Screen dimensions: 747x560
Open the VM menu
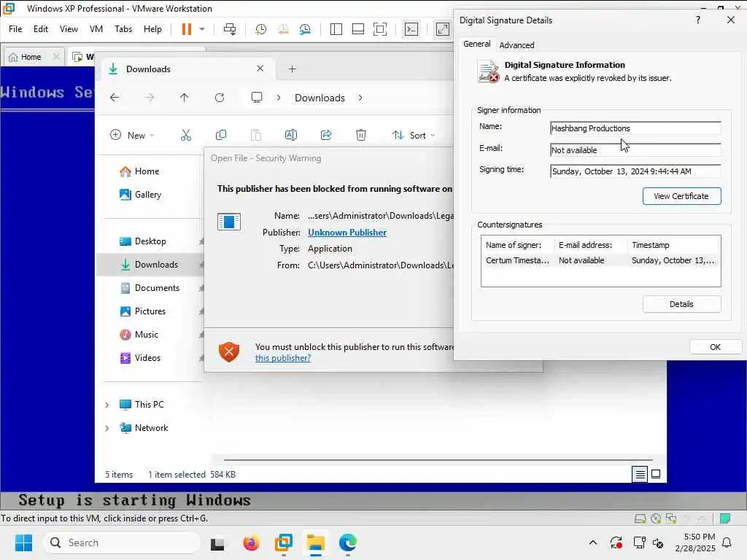click(x=96, y=29)
